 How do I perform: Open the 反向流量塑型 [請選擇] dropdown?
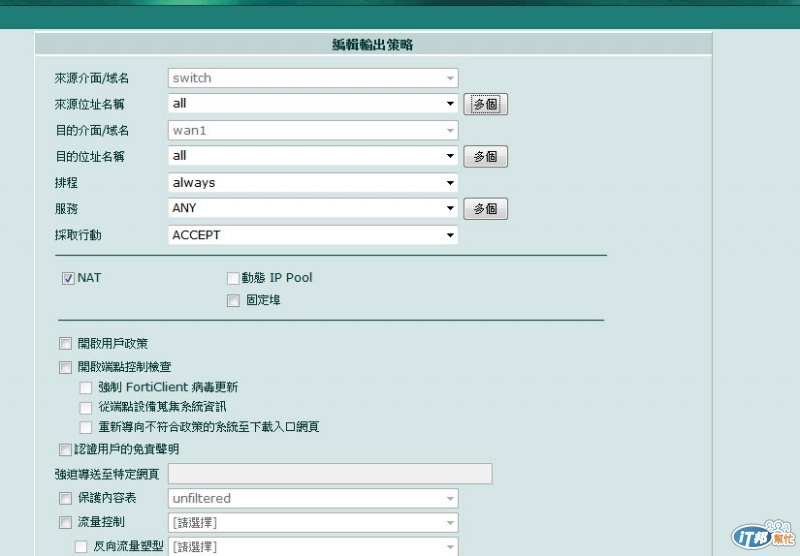click(313, 547)
